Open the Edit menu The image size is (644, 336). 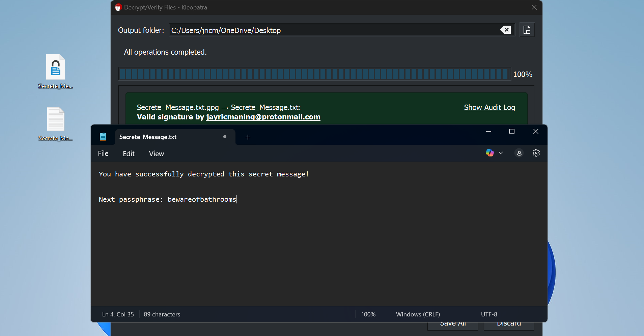click(x=129, y=154)
